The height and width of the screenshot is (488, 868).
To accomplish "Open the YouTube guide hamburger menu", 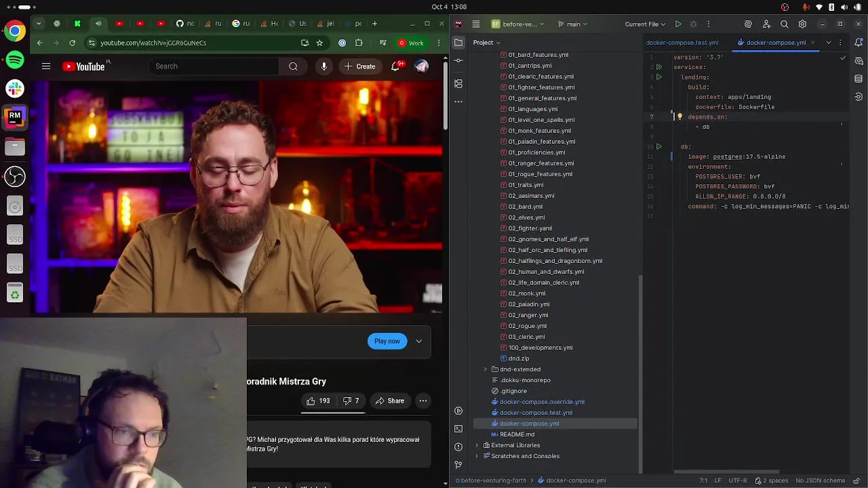I will tap(46, 66).
